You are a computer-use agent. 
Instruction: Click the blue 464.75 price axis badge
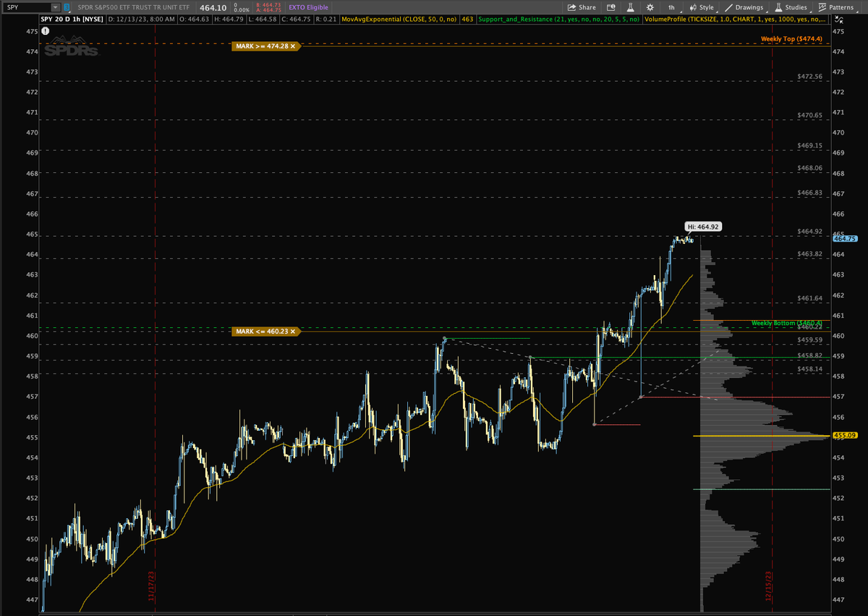pyautogui.click(x=845, y=238)
